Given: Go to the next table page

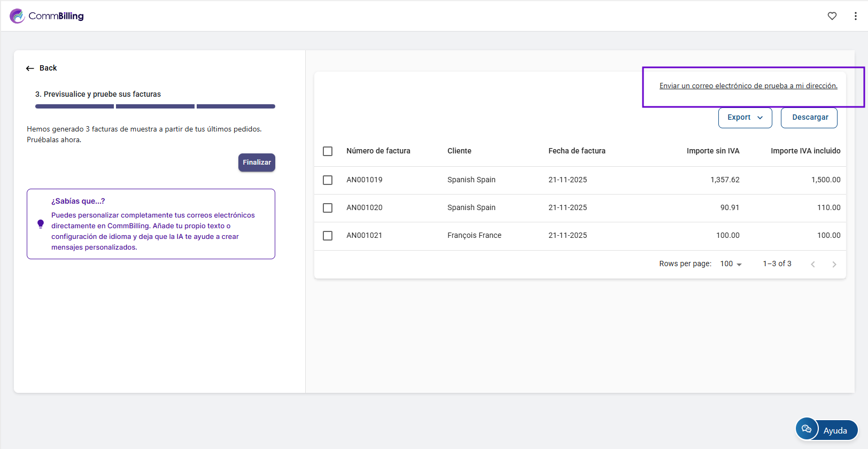Looking at the screenshot, I should coord(834,264).
